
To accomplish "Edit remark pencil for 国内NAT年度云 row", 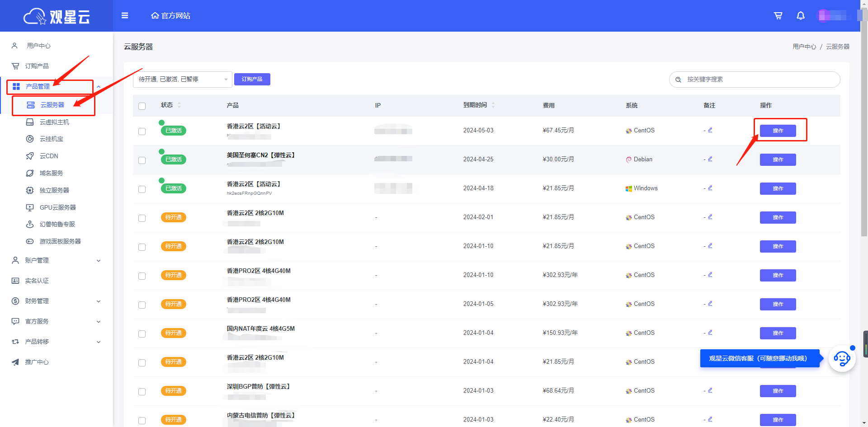I will [x=710, y=333].
